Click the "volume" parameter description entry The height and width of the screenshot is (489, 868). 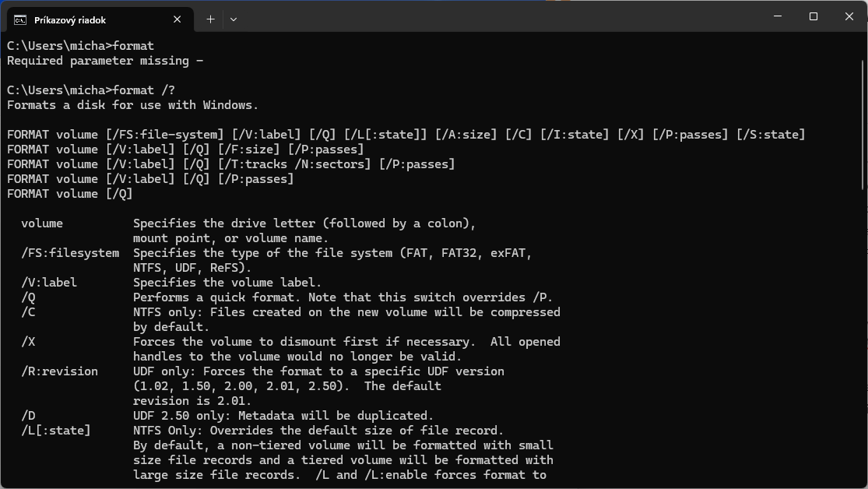point(42,223)
